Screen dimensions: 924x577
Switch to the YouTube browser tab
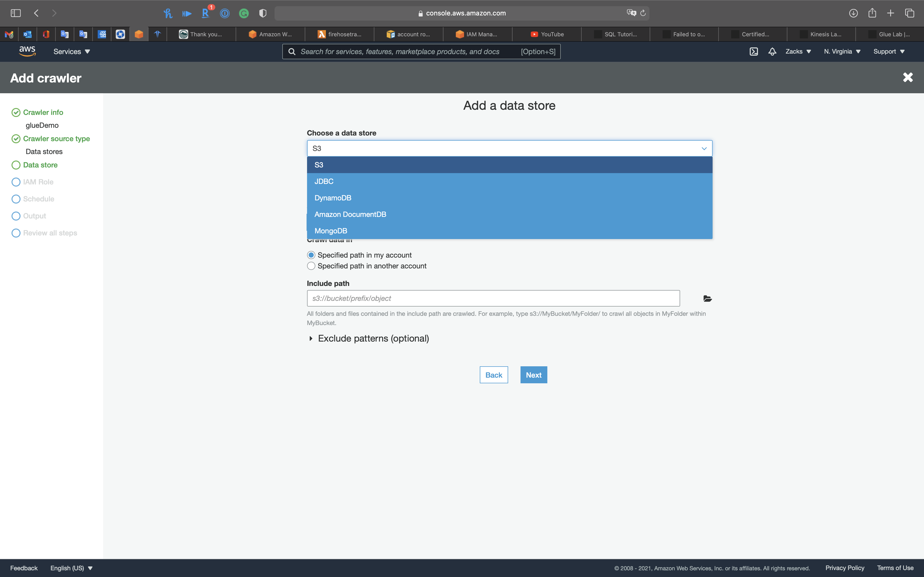[547, 34]
